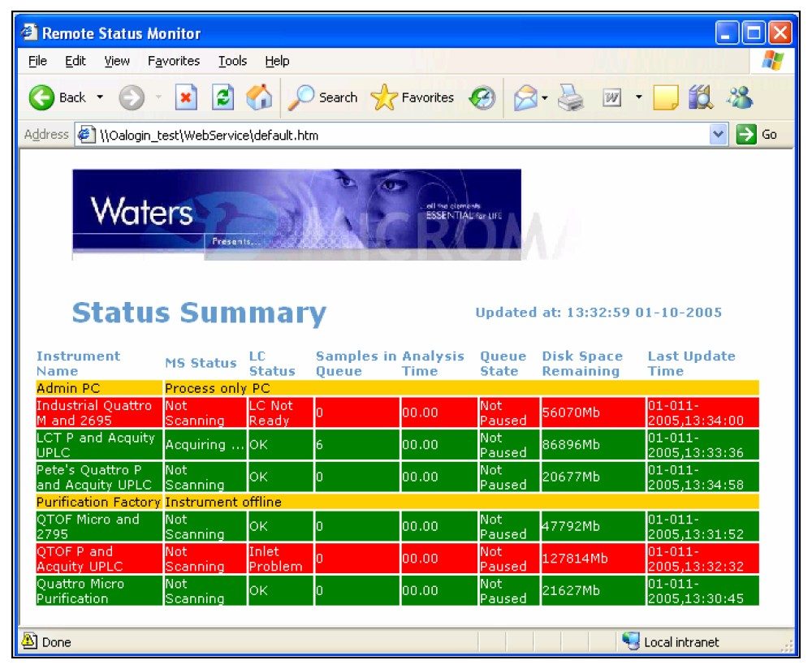Go back using the green Back arrow
Screen dimensions: 812x669
41,98
